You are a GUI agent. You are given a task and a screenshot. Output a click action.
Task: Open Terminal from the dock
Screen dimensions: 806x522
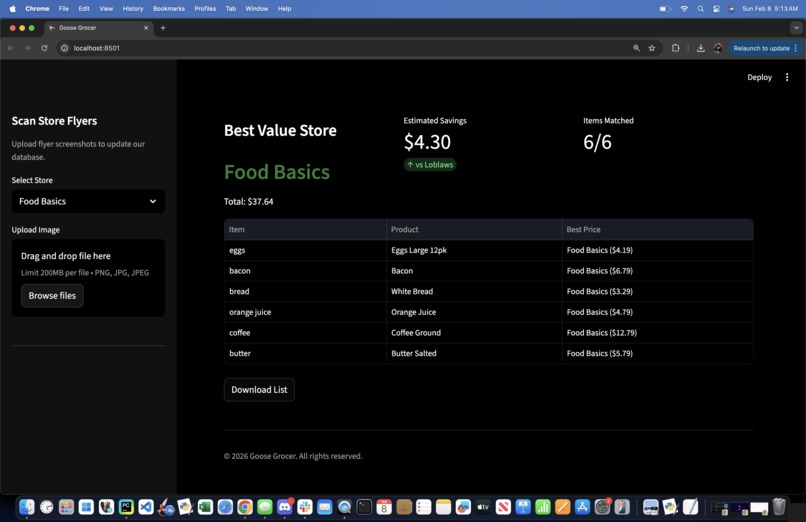click(x=364, y=507)
